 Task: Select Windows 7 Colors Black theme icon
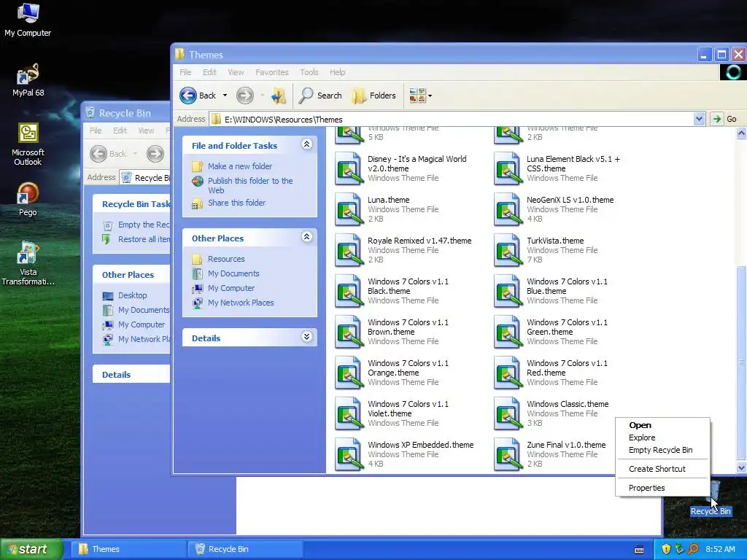349,291
